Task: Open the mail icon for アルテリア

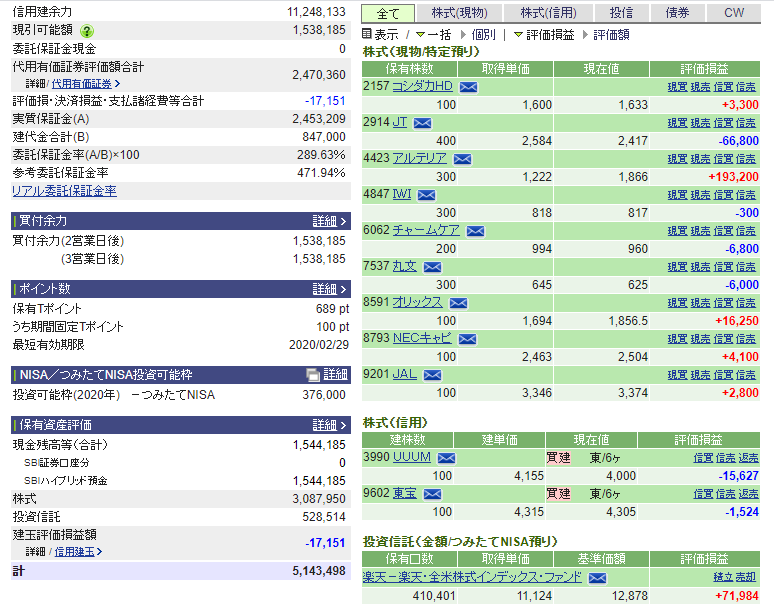Action: pos(462,159)
